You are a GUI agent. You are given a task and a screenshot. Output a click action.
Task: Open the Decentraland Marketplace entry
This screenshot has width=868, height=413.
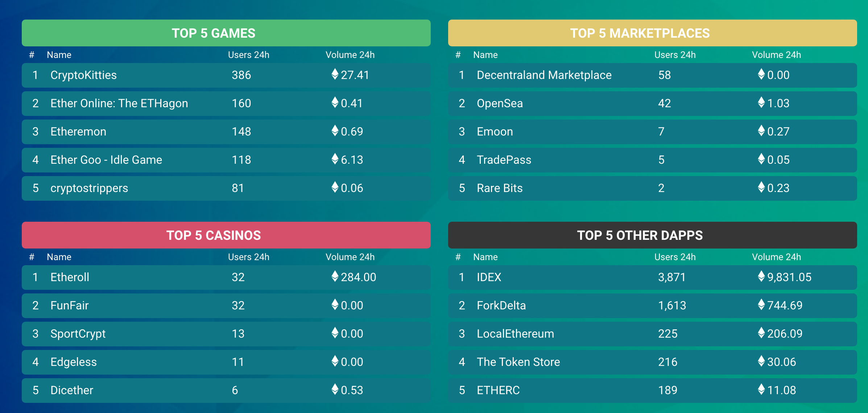point(544,75)
